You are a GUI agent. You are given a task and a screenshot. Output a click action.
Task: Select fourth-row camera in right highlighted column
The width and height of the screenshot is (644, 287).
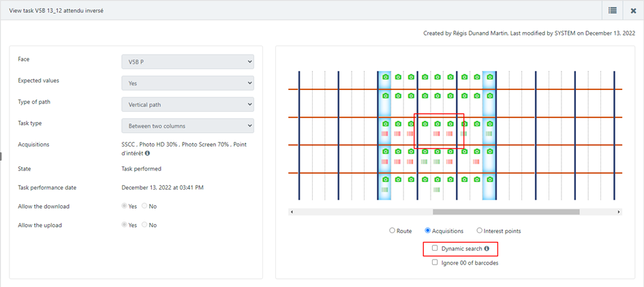[x=489, y=151]
